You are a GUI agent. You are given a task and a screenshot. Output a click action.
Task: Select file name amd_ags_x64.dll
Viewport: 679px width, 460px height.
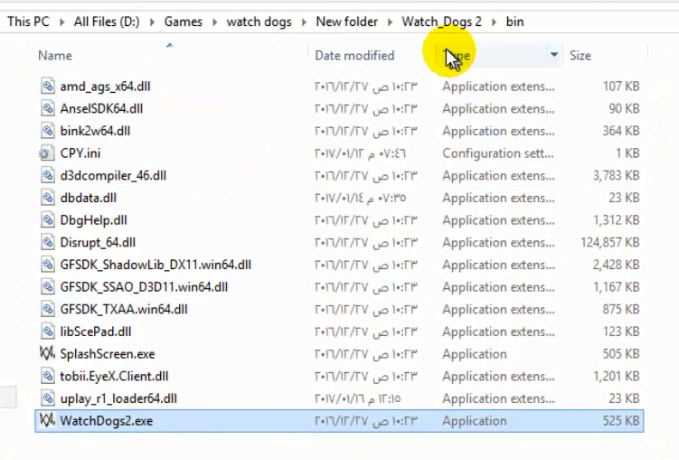(x=105, y=86)
